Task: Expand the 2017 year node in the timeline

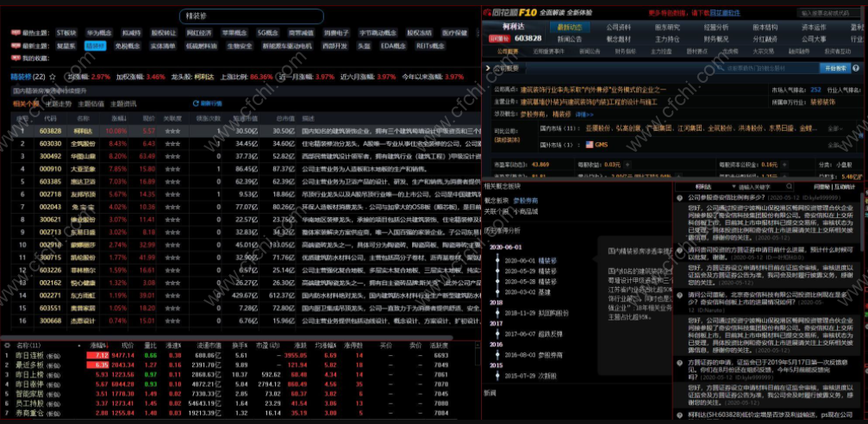Action: click(496, 324)
